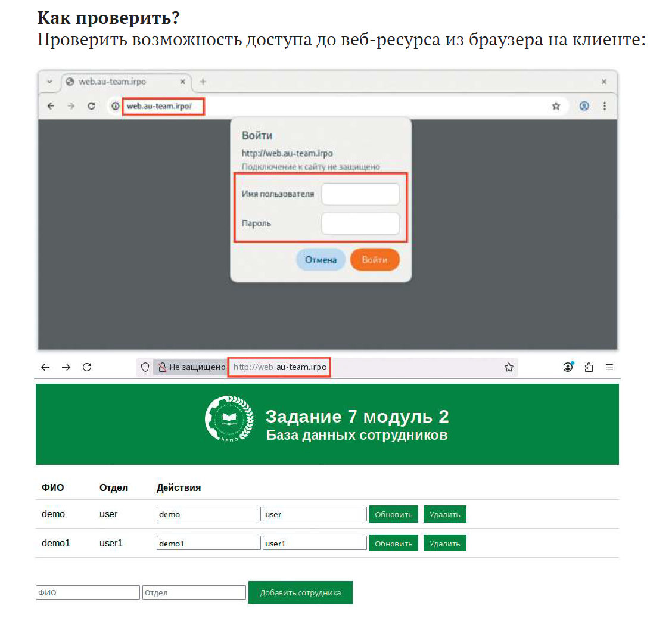
Task: Edit name field containing demo1
Action: (x=209, y=544)
